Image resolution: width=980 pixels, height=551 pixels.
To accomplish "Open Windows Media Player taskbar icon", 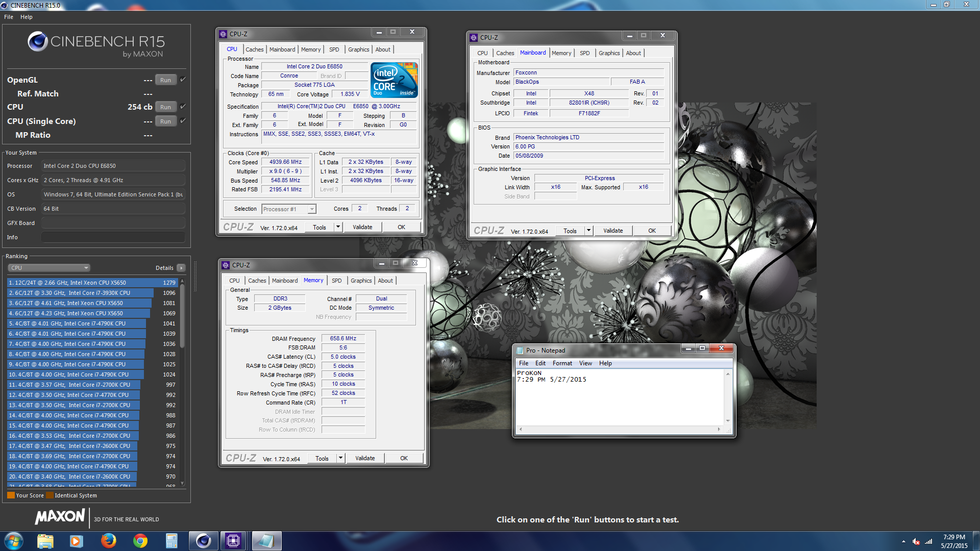I will (x=77, y=541).
